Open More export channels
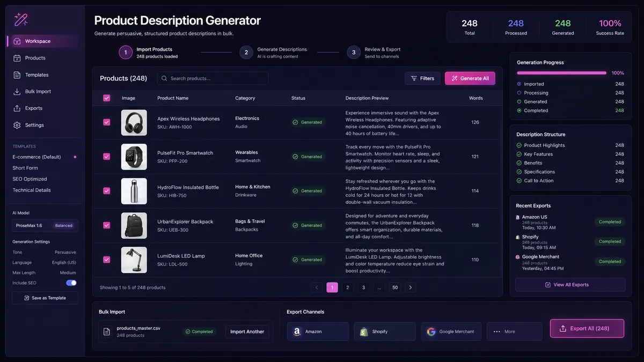Screen dimensions: 644x362 (x=514, y=331)
